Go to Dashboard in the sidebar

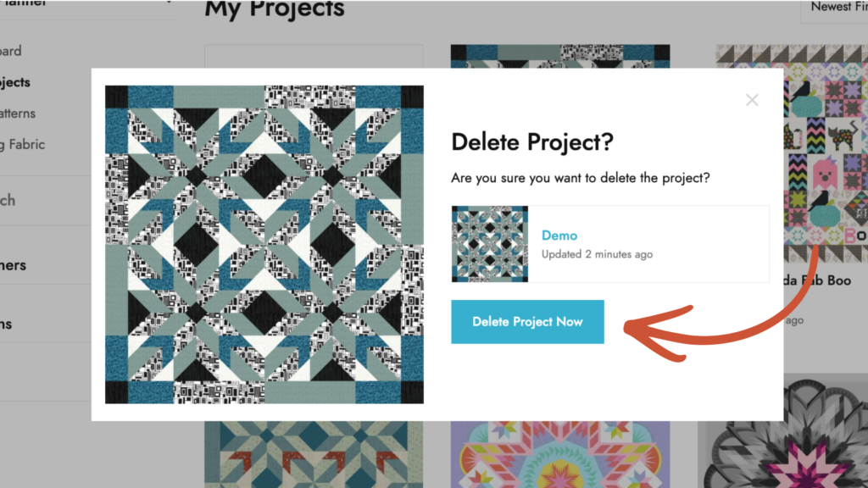point(12,51)
